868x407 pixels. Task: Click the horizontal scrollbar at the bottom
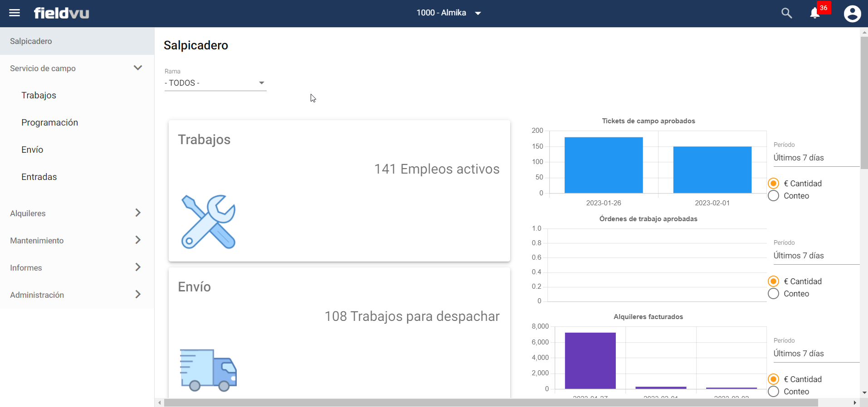(x=491, y=402)
